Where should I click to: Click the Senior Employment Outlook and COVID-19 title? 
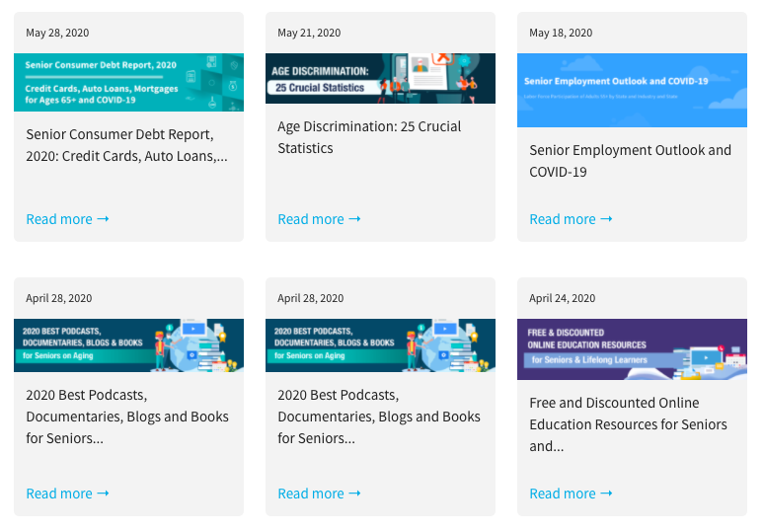630,161
